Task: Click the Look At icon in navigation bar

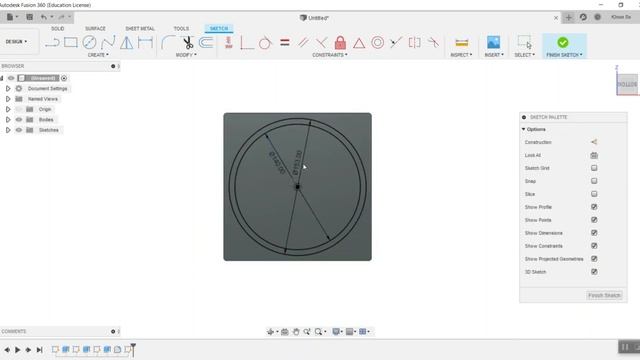Action: (285, 331)
